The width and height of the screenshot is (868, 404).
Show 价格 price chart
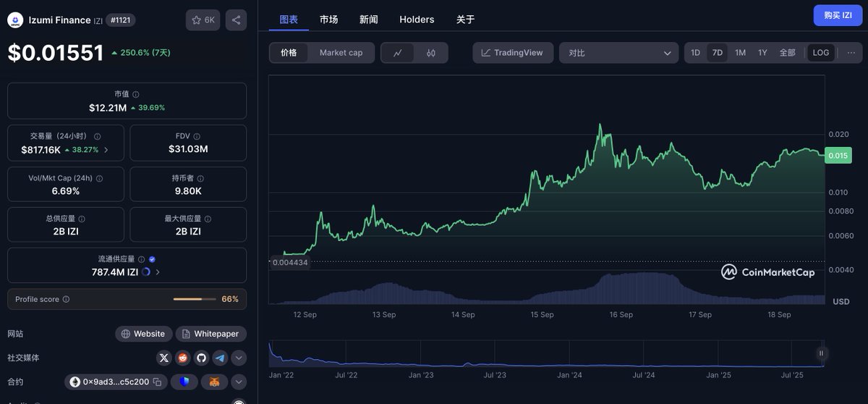click(289, 53)
